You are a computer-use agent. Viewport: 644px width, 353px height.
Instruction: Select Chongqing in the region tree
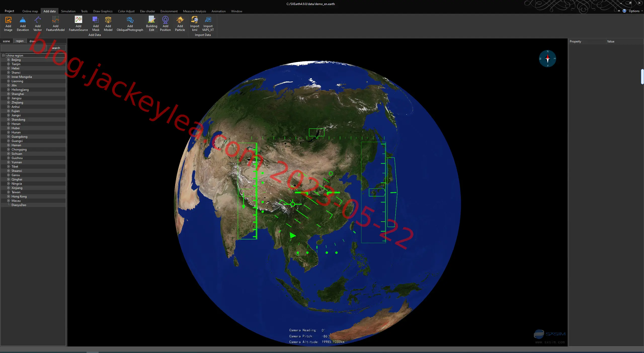coord(19,149)
